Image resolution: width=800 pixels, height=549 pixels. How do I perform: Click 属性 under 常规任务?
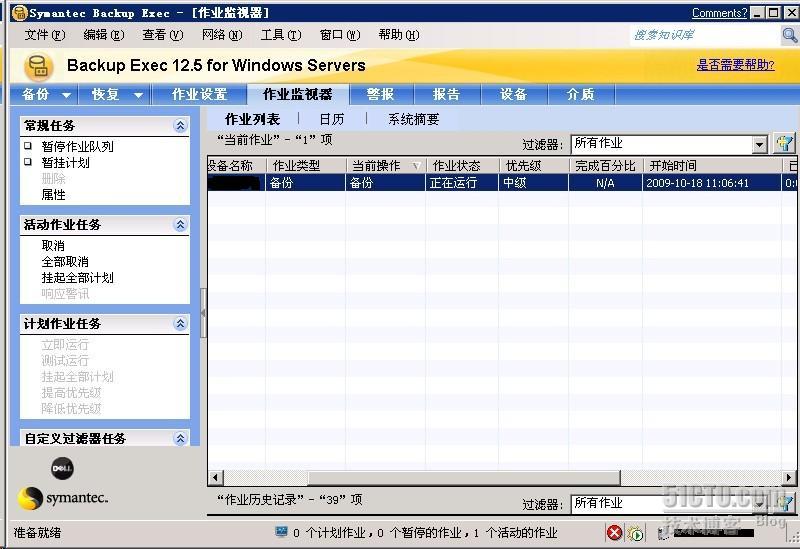coord(54,194)
